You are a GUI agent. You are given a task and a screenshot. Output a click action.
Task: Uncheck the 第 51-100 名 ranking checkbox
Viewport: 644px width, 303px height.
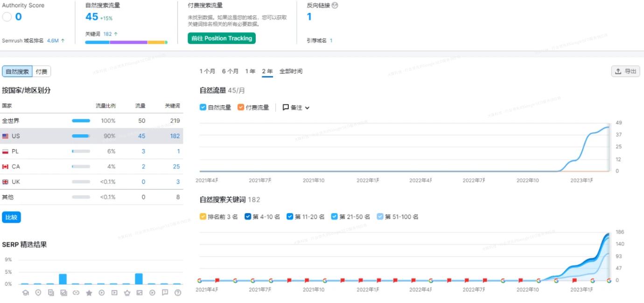click(381, 216)
